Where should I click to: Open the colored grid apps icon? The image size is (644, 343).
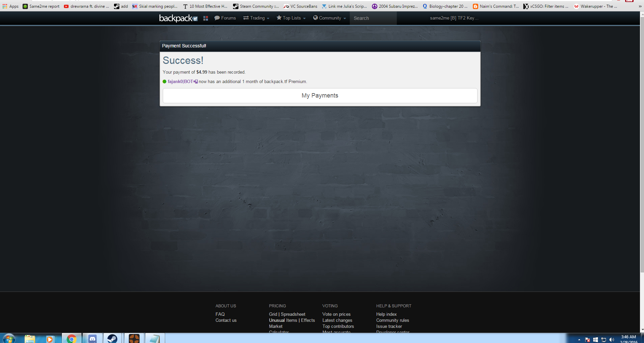[x=205, y=18]
